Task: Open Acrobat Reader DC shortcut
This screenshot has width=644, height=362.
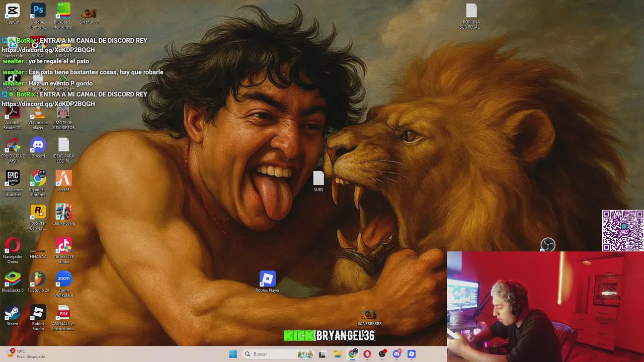Action: (x=13, y=117)
